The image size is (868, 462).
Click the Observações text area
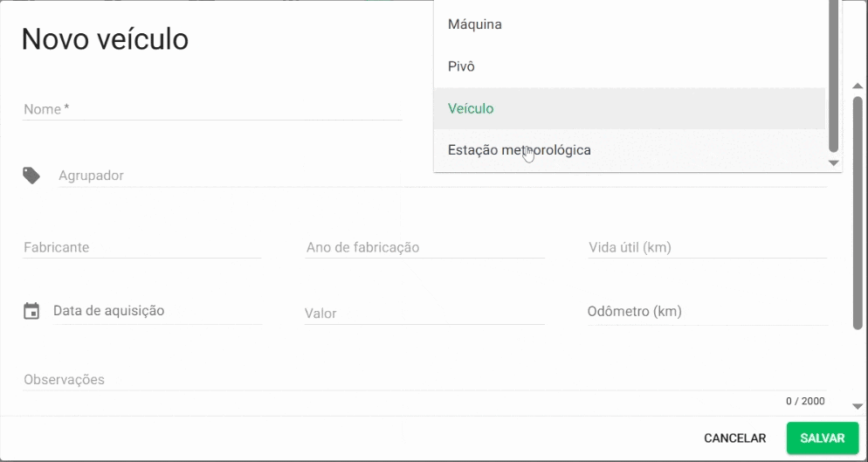(424, 380)
